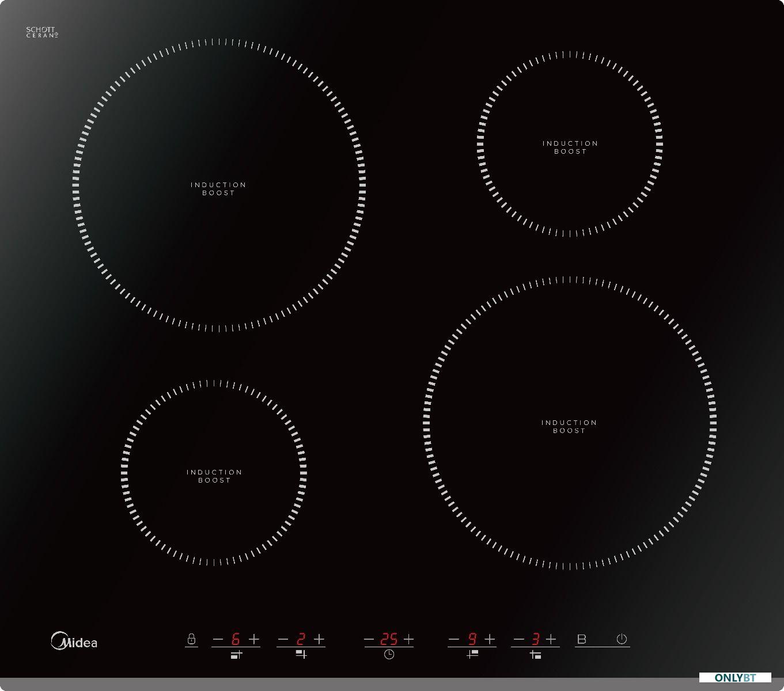Image resolution: width=784 pixels, height=691 pixels.
Task: Increase power of the zone showing 3
Action: click(x=551, y=639)
